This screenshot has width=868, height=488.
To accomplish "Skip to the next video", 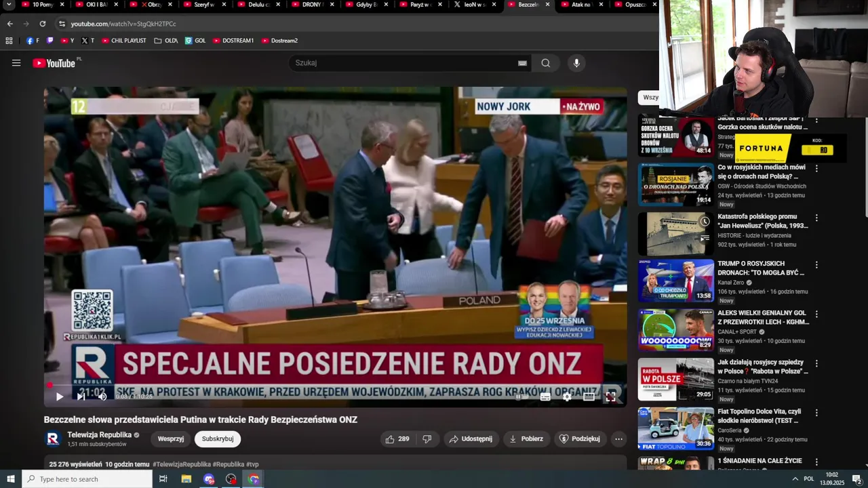I will pos(81,396).
